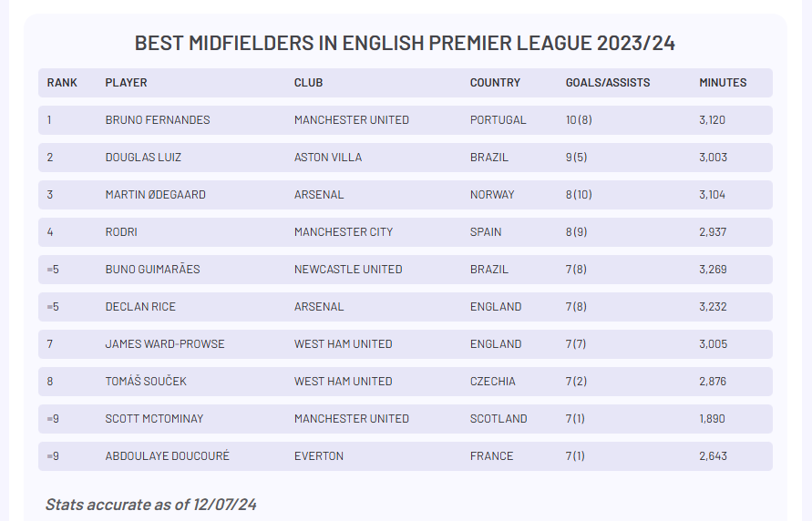Click the RANK column header
The image size is (812, 521).
click(62, 83)
